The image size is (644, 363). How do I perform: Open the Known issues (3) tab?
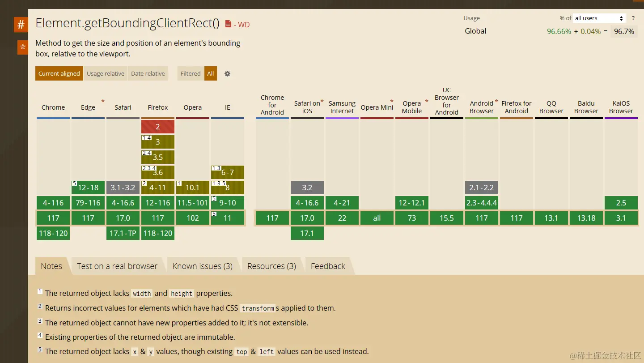click(203, 266)
